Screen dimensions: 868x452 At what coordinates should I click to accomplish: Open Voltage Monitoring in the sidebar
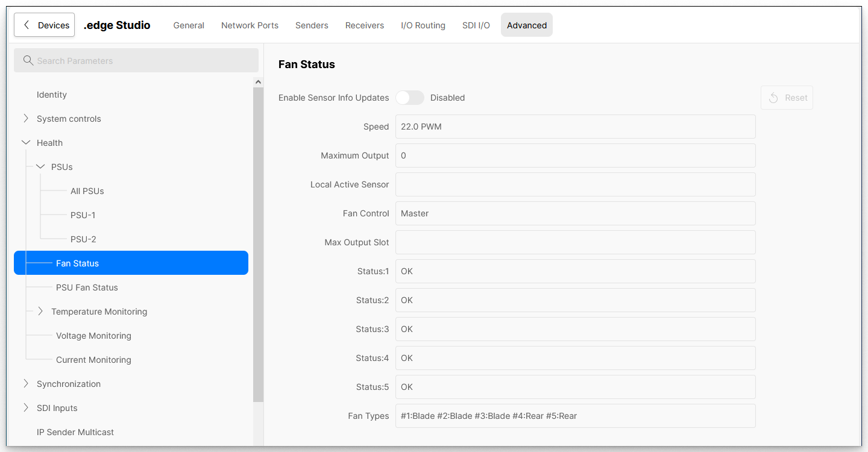pyautogui.click(x=93, y=336)
